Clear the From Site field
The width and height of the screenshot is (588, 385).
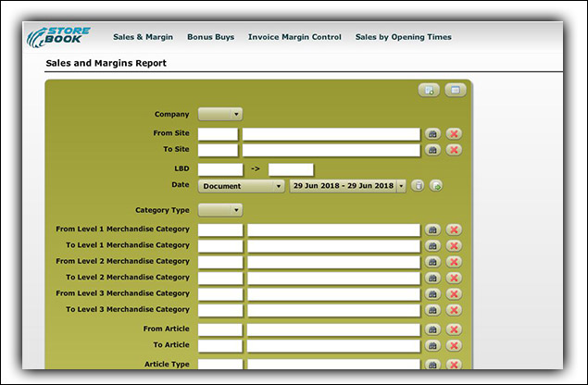point(454,134)
